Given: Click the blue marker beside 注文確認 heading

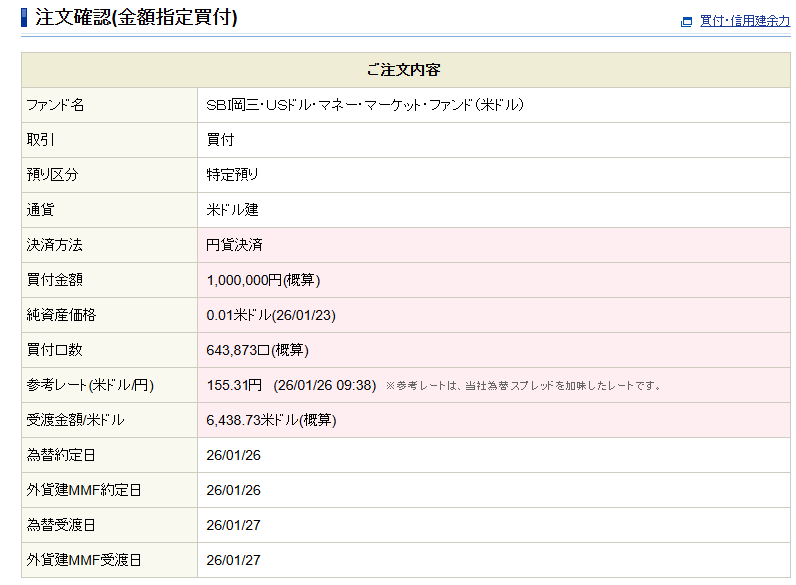Looking at the screenshot, I should tap(24, 18).
